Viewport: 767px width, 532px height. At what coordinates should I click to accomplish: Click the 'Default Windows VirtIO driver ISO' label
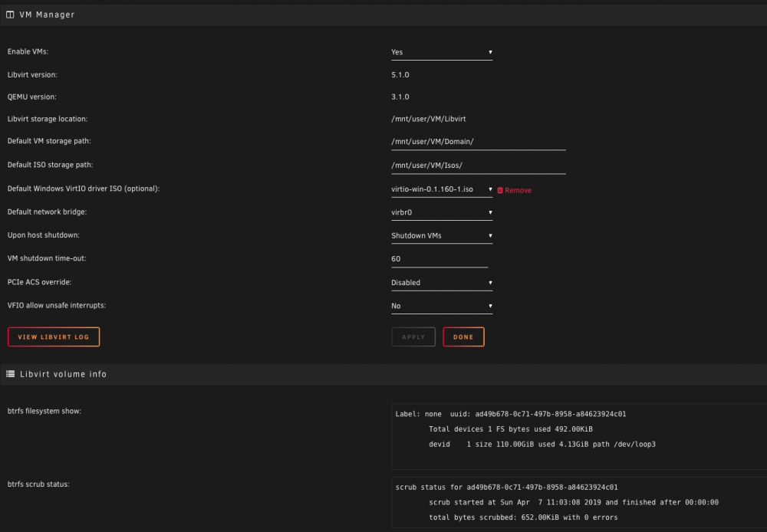coord(84,189)
